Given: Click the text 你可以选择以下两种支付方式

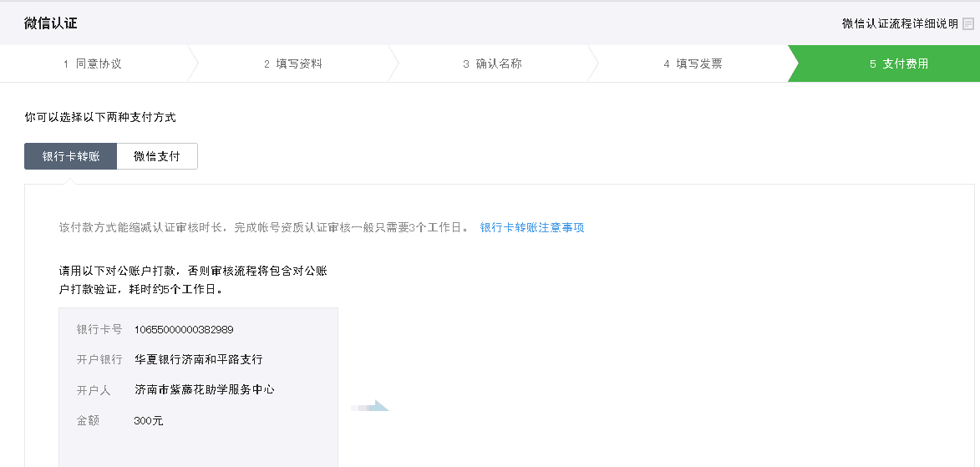Looking at the screenshot, I should pyautogui.click(x=100, y=117).
